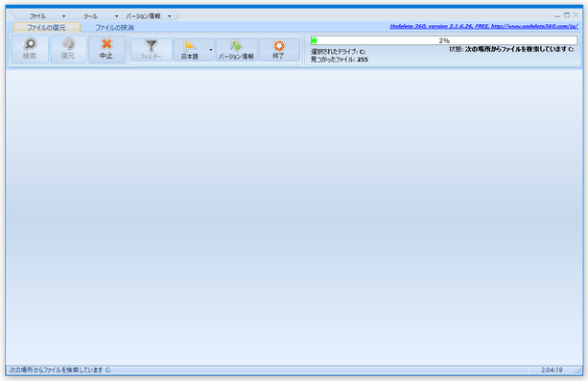Expand the 日本語 language dropdown arrow
The width and height of the screenshot is (588, 381).
coord(211,50)
